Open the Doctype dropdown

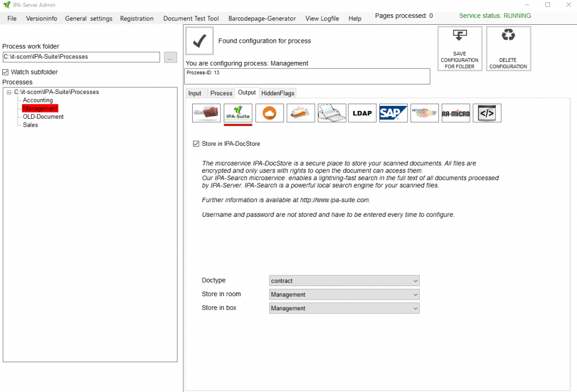pos(344,280)
